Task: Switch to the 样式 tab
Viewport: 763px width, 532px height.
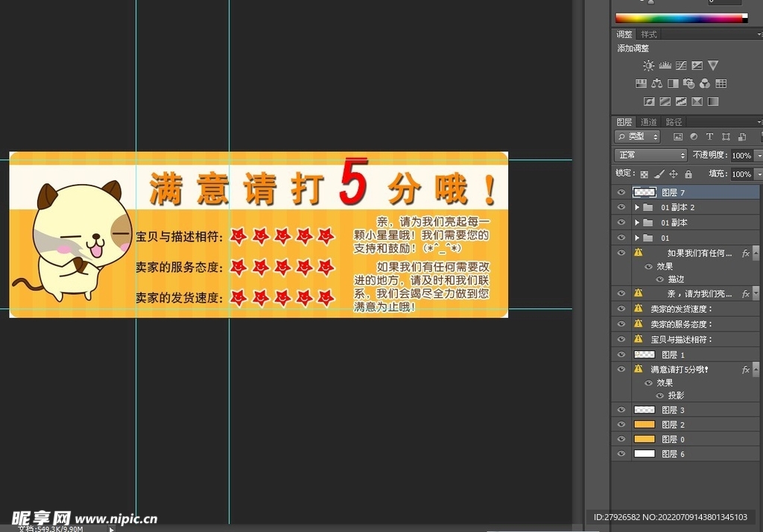Action: coord(649,34)
